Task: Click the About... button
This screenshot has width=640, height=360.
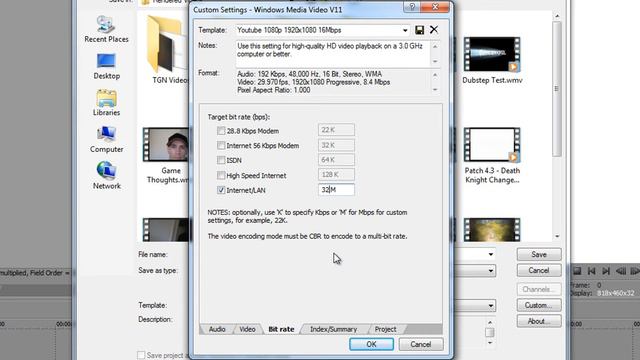Action: [539, 321]
